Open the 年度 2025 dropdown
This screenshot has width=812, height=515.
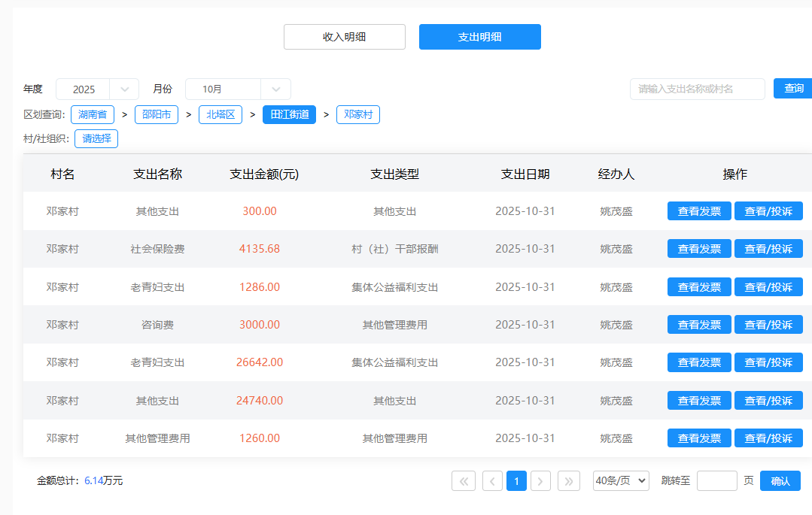(97, 89)
